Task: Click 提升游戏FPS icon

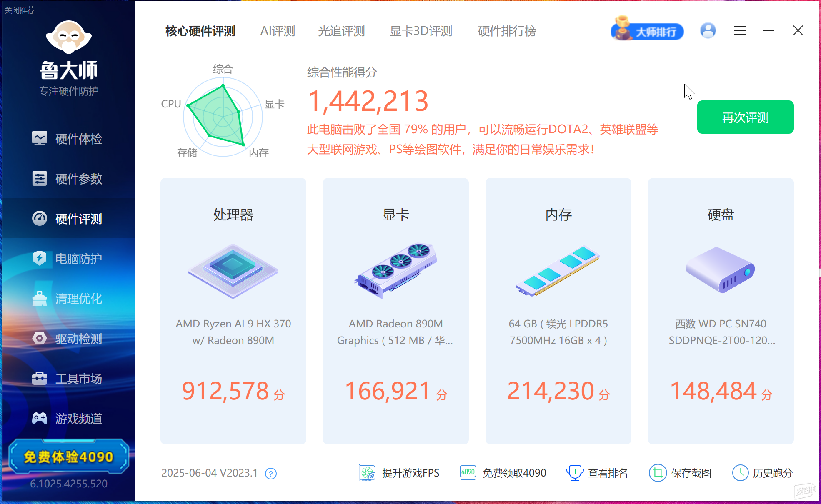Action: [x=368, y=473]
